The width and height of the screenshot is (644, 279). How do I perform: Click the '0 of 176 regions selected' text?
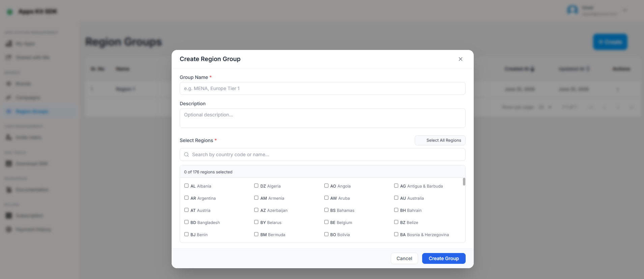pyautogui.click(x=208, y=172)
